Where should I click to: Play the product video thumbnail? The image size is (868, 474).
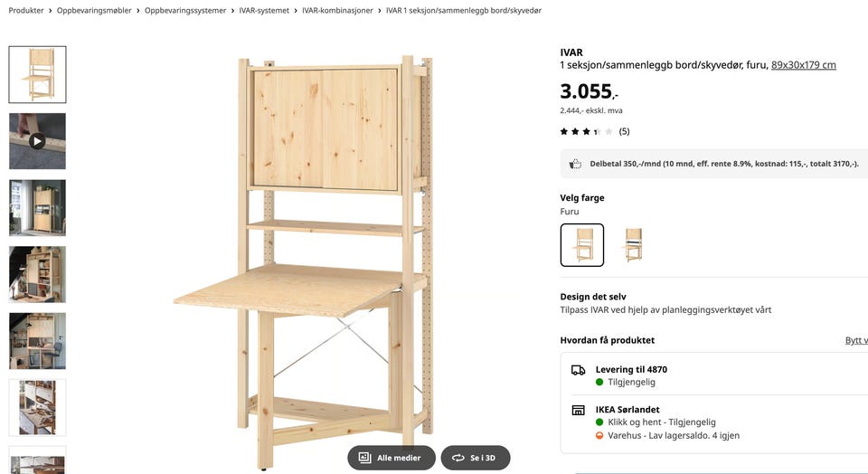[37, 141]
